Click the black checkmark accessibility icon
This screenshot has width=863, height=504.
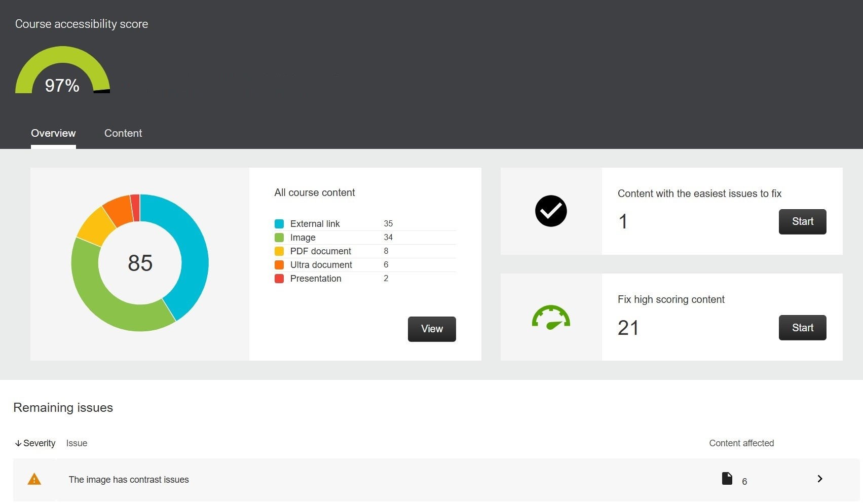(x=551, y=211)
